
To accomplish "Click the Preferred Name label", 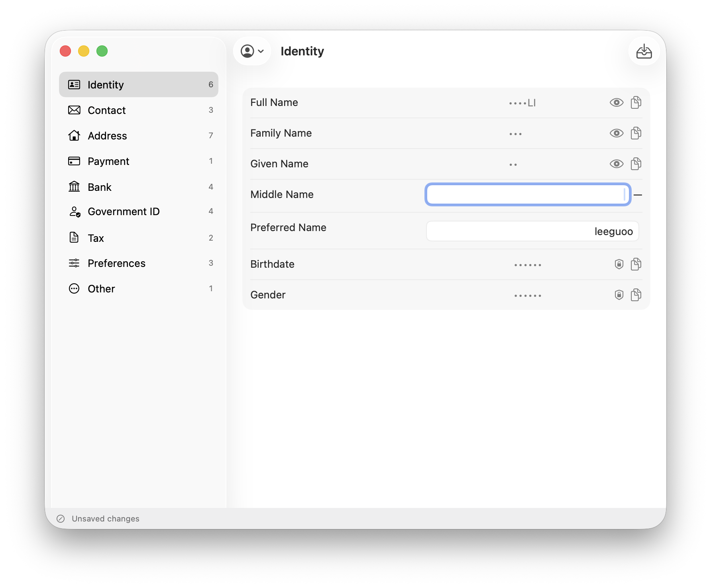I will click(288, 227).
